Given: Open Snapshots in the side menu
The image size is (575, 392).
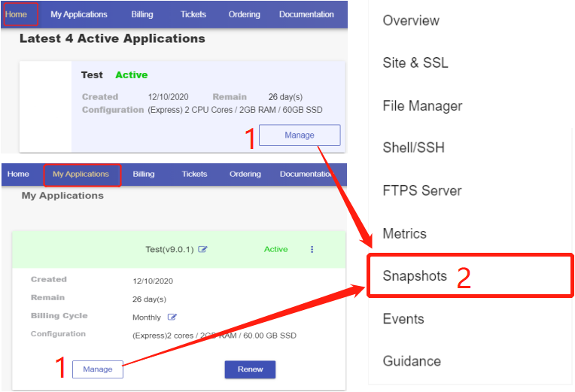Looking at the screenshot, I should [415, 276].
